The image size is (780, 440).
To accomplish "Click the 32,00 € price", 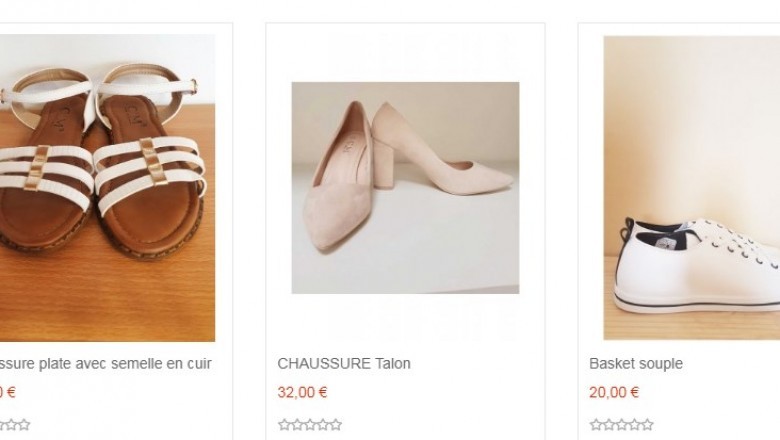I will coord(302,392).
